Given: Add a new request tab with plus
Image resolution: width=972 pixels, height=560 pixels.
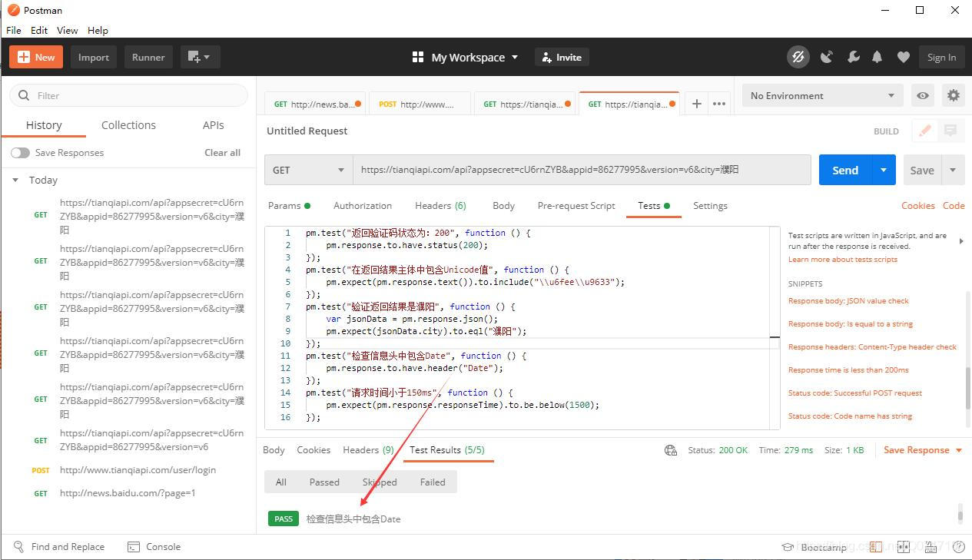Looking at the screenshot, I should pos(696,104).
